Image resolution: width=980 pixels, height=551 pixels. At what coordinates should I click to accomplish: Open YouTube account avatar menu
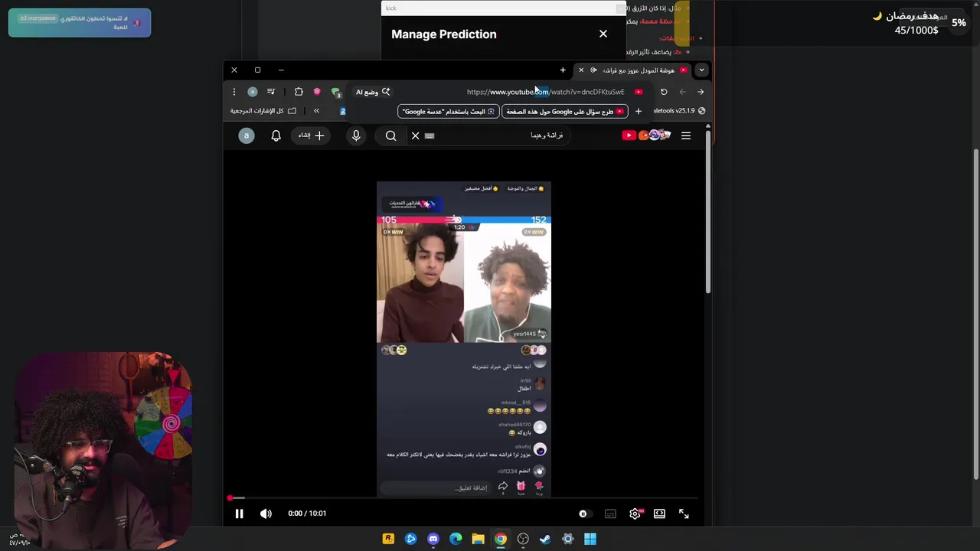[x=246, y=135]
